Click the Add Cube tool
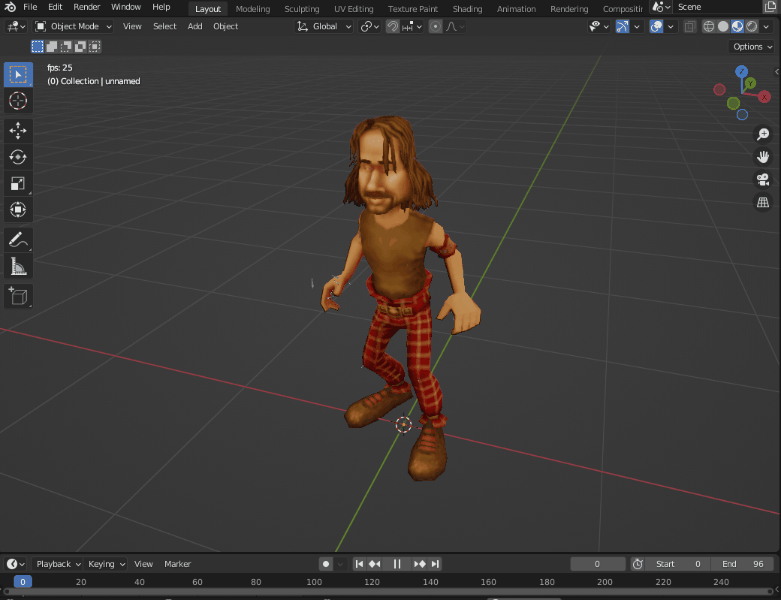The height and width of the screenshot is (600, 781). pyautogui.click(x=18, y=296)
